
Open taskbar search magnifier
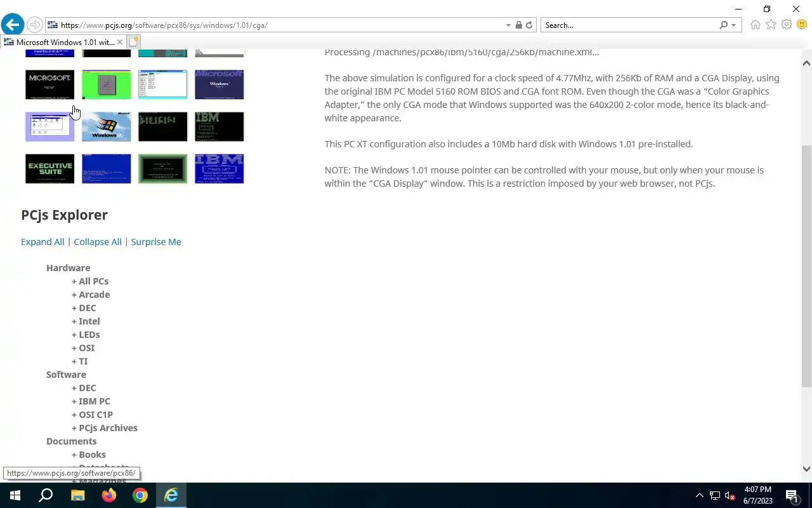point(46,495)
